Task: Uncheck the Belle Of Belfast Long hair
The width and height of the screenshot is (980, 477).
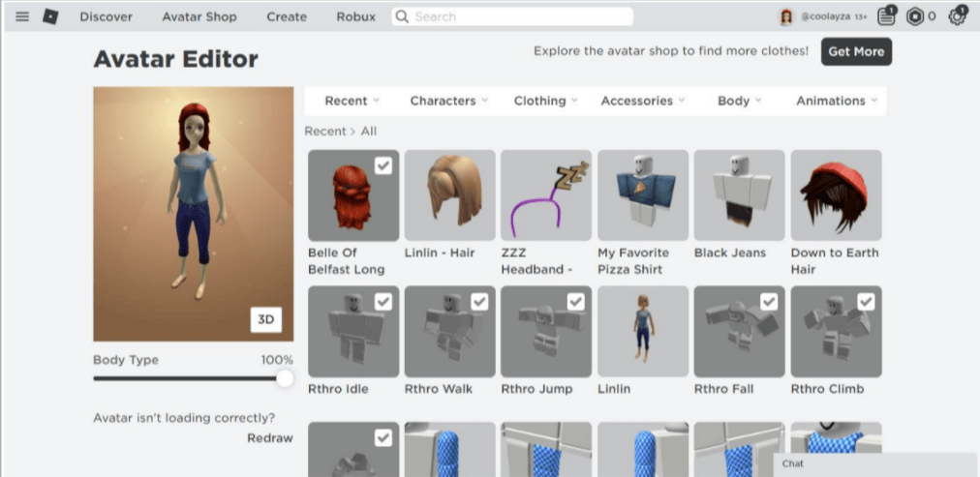Action: click(383, 165)
